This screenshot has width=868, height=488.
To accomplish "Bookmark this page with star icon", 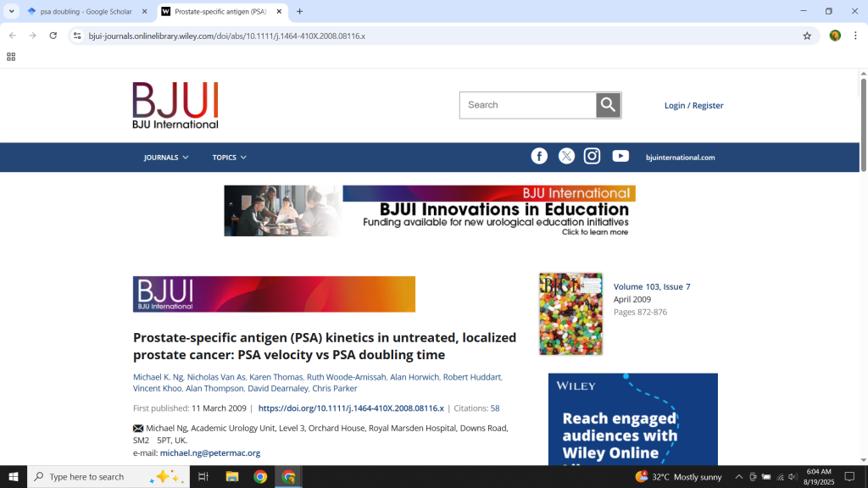I will (807, 36).
